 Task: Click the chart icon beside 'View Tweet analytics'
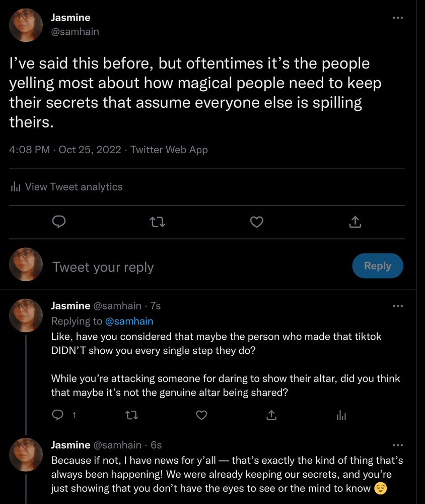pos(15,186)
